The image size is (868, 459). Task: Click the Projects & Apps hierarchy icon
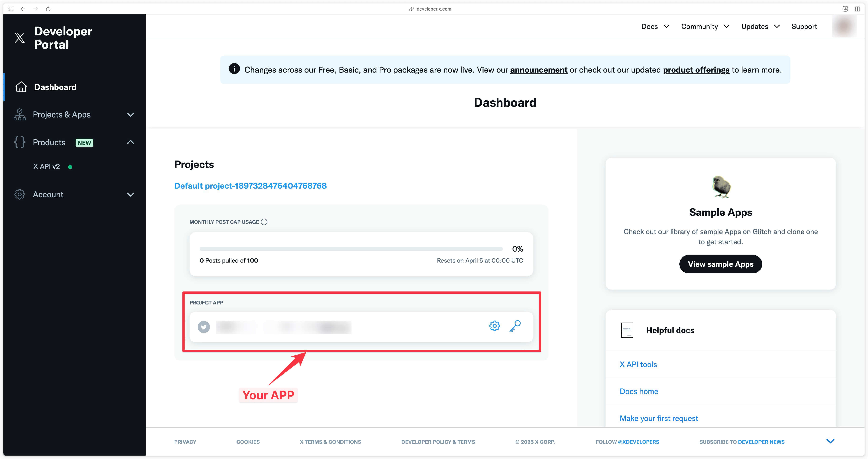19,115
